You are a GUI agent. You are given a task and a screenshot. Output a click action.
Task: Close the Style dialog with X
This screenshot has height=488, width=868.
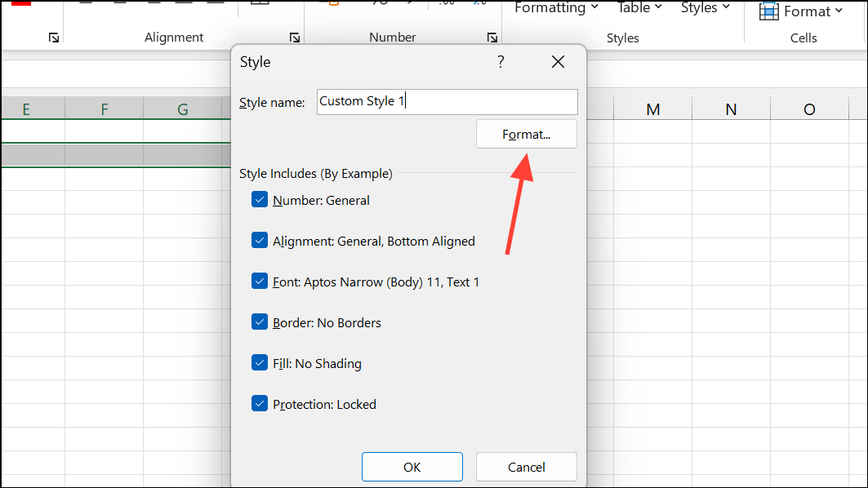tap(558, 62)
